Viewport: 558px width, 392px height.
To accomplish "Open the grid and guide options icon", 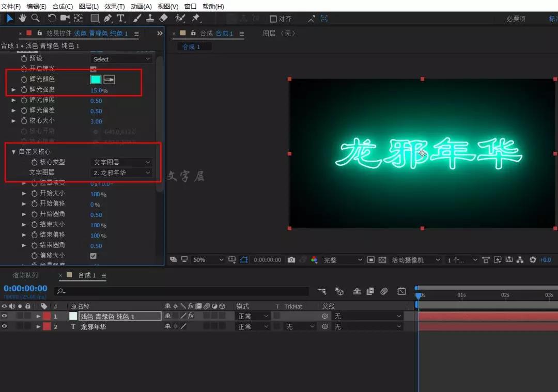I will (x=232, y=260).
